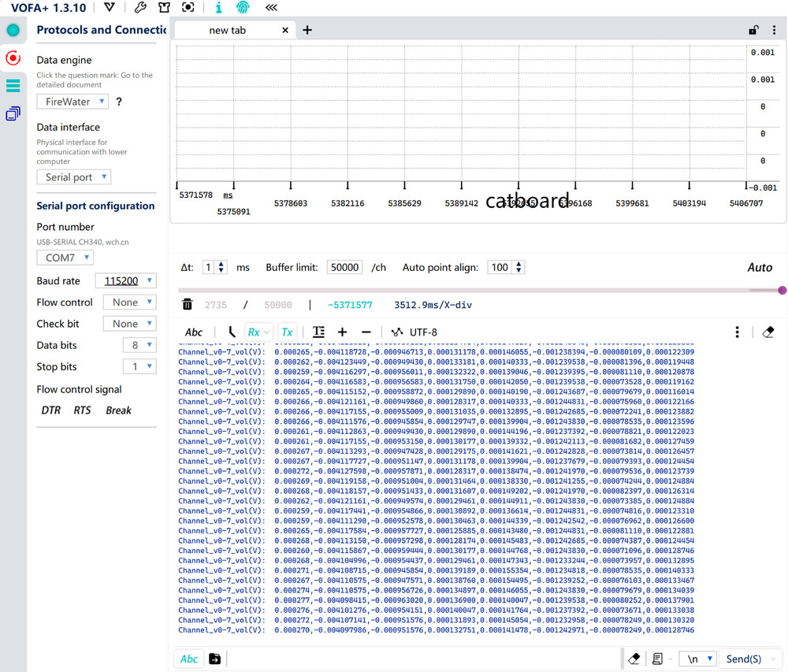
Task: Click the teal connect circle button
Action: coord(13,30)
